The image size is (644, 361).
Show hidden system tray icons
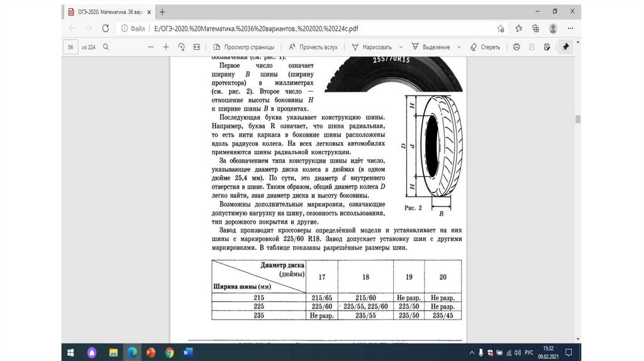(x=472, y=352)
